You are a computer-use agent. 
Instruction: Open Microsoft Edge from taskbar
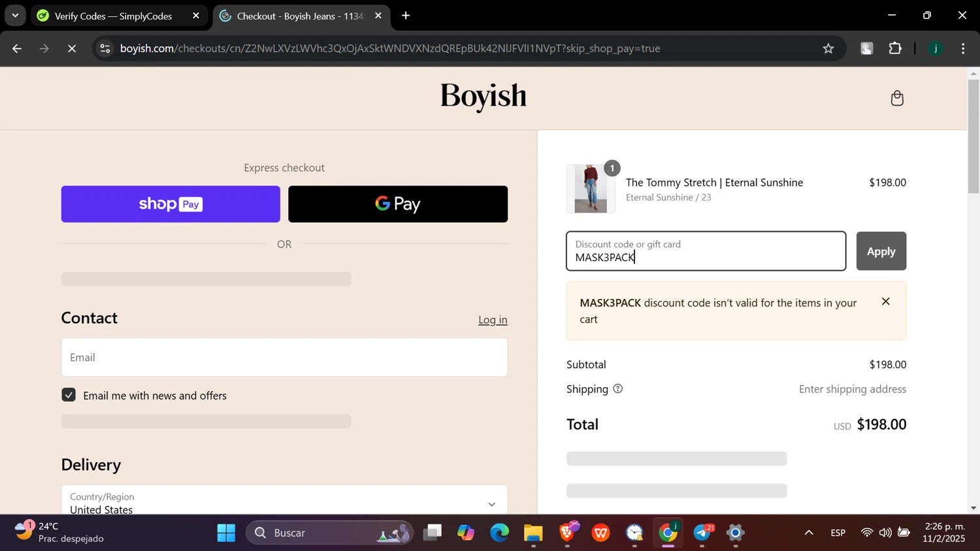pos(500,533)
